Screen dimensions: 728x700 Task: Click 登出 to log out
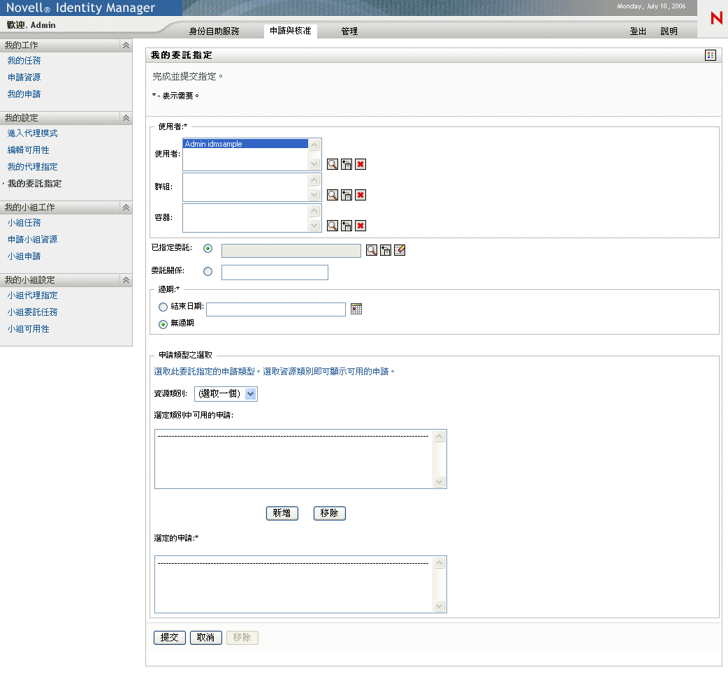(638, 31)
